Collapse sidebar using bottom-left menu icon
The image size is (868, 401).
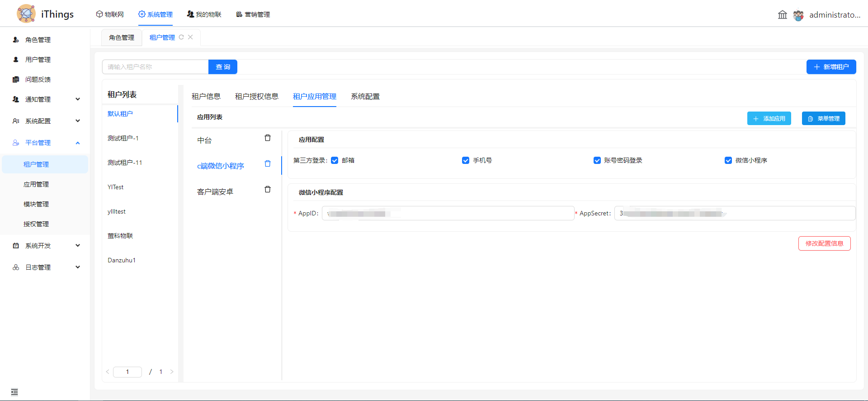pos(14,392)
